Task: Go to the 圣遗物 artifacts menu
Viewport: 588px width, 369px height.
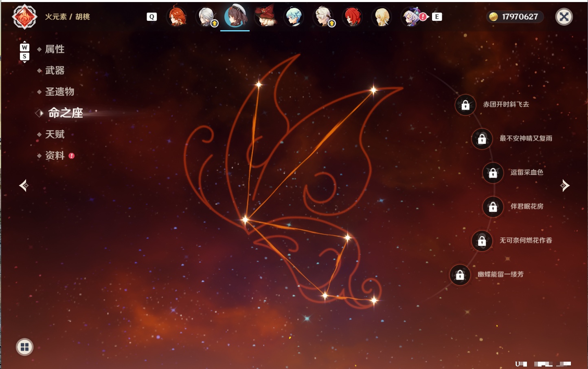Action: [59, 92]
